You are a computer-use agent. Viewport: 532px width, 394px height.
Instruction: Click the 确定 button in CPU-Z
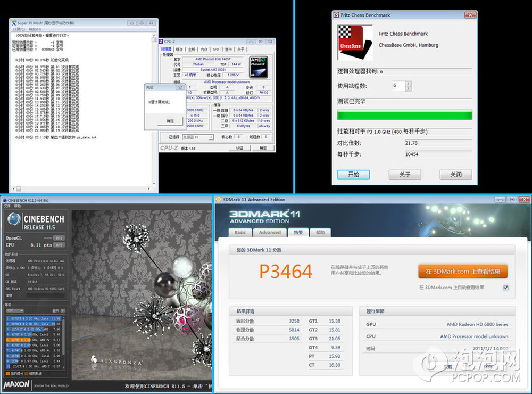click(263, 148)
